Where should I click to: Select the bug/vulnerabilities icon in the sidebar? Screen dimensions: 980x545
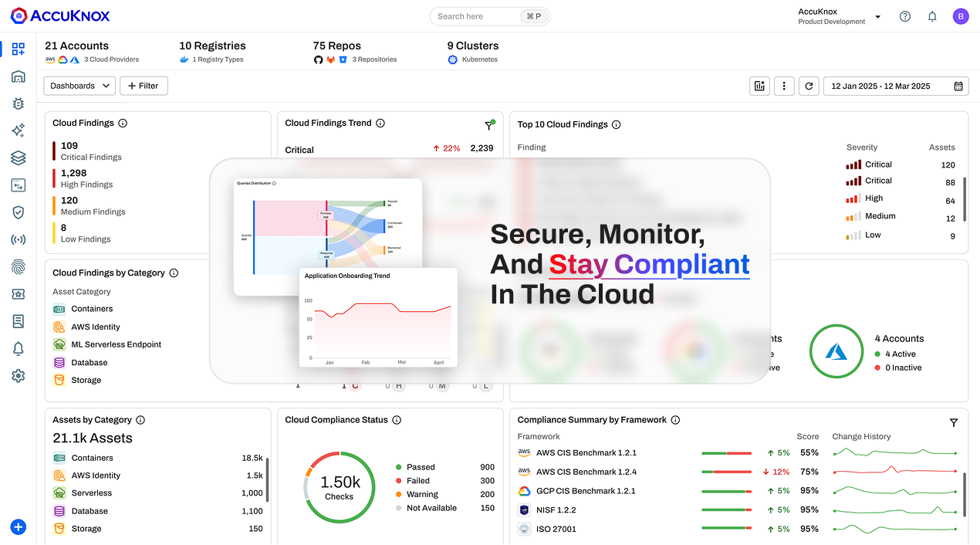18,103
